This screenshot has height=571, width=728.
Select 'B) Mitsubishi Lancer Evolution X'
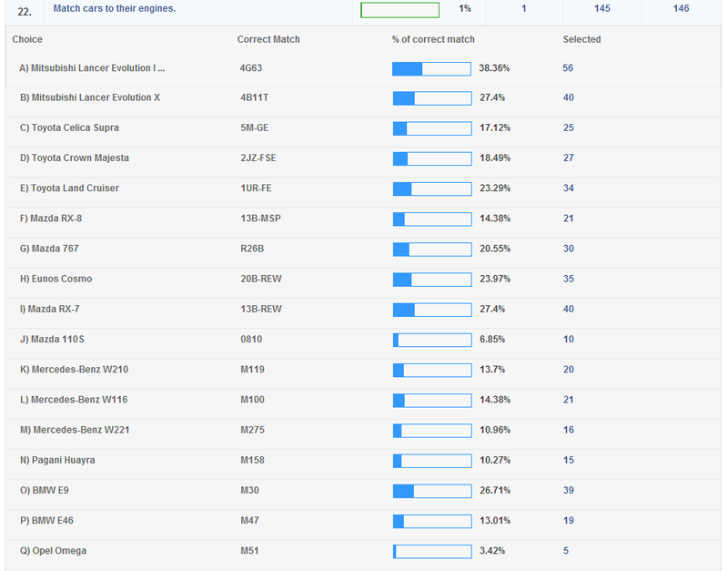coord(89,97)
